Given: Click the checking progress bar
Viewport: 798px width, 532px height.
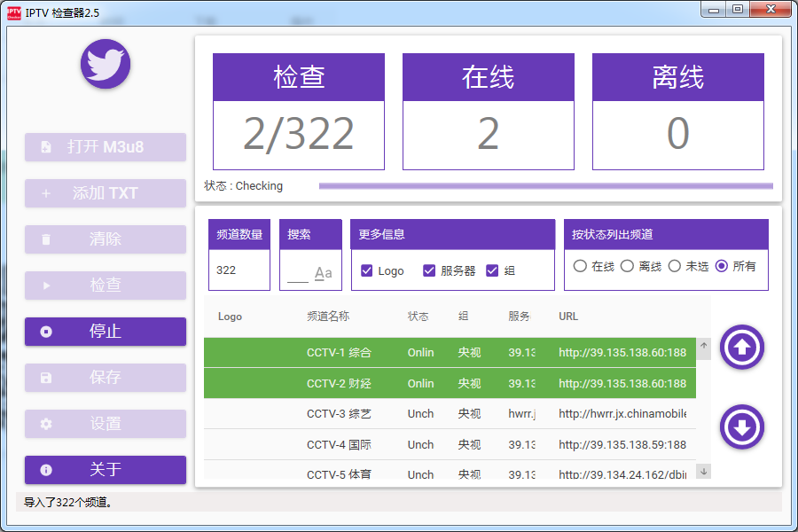Looking at the screenshot, I should coord(545,186).
